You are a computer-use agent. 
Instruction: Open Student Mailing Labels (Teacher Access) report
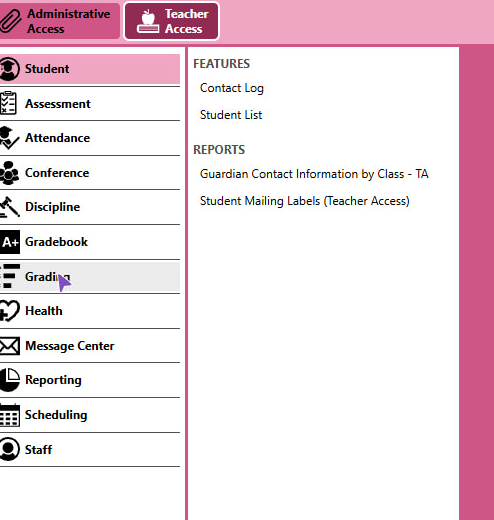point(305,201)
